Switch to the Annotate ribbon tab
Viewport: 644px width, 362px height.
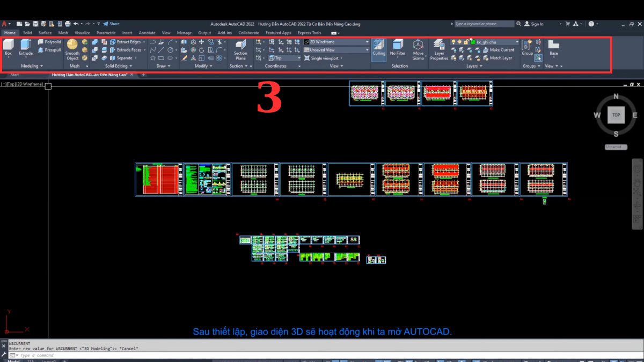(x=147, y=33)
